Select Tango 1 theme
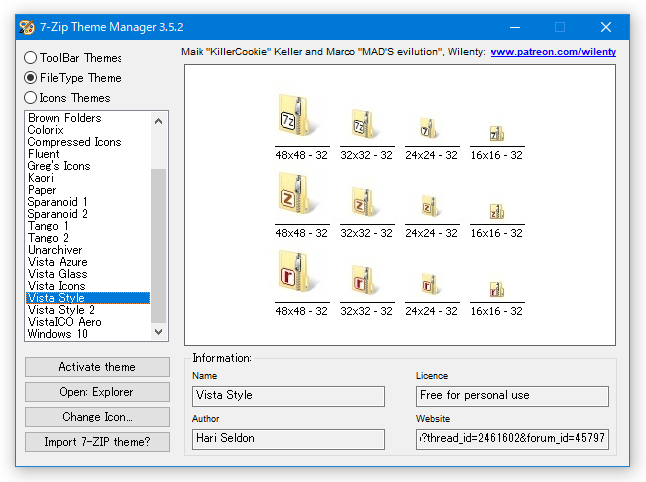Screen dimensions: 646x482 (x=88, y=226)
